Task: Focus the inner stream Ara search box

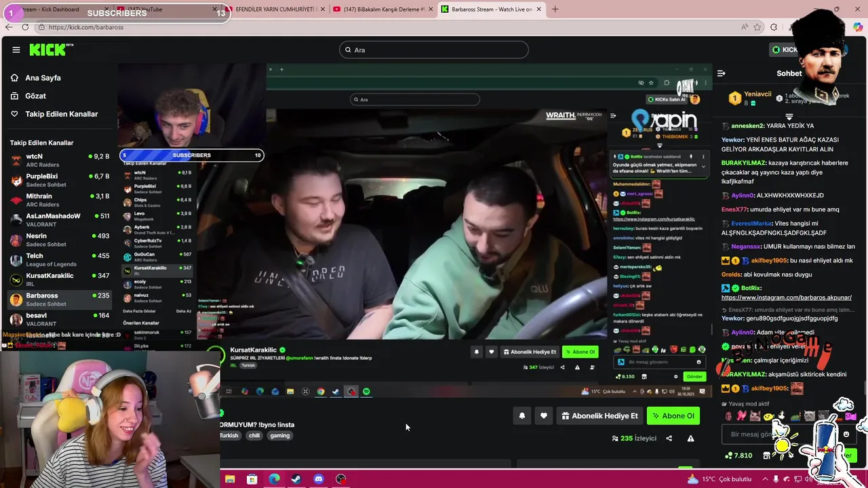Action: point(414,100)
